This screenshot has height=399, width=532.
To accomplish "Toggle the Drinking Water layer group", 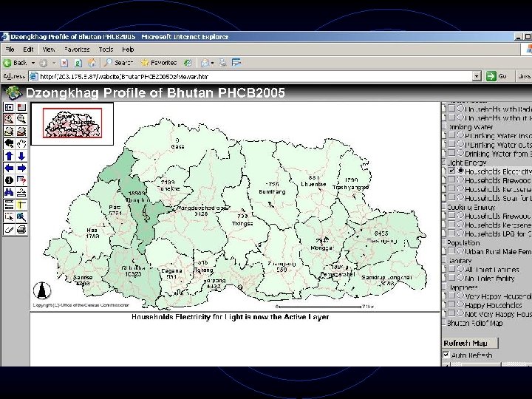I will coord(444,126).
